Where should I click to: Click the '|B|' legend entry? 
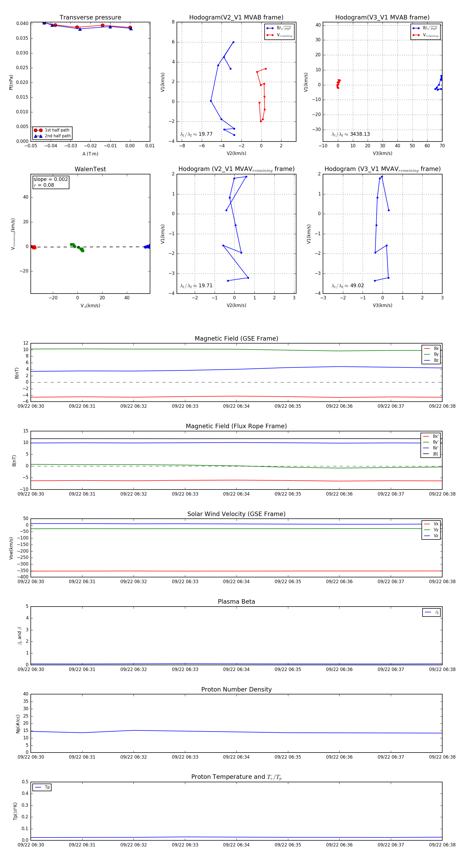tap(431, 454)
